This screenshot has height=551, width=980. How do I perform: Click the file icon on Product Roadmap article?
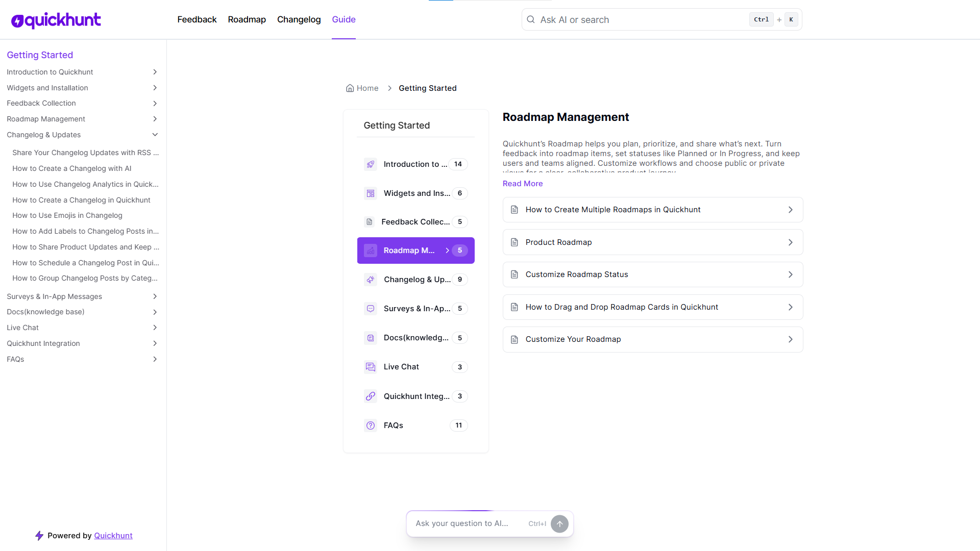514,242
